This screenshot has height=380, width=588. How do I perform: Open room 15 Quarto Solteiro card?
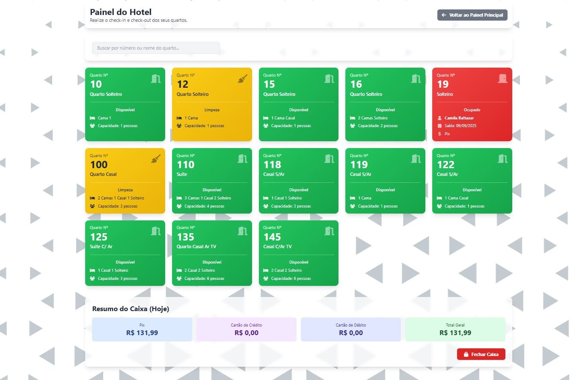pyautogui.click(x=298, y=94)
